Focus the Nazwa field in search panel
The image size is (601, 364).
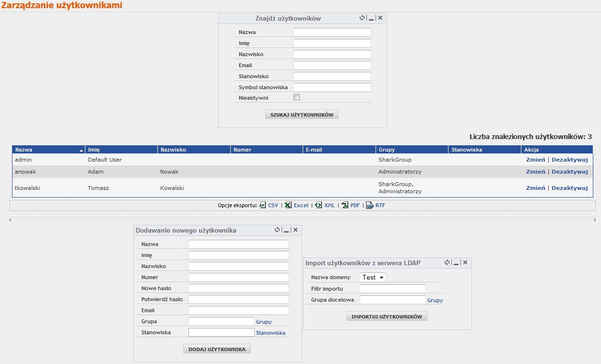332,32
